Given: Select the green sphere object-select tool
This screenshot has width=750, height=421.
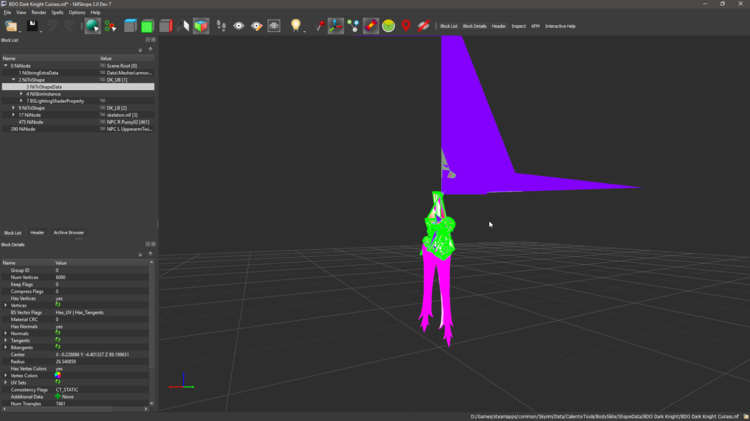Looking at the screenshot, I should (92, 26).
